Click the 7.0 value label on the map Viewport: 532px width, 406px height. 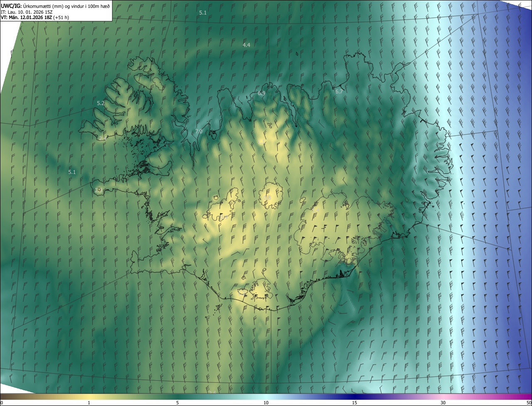coord(199,132)
